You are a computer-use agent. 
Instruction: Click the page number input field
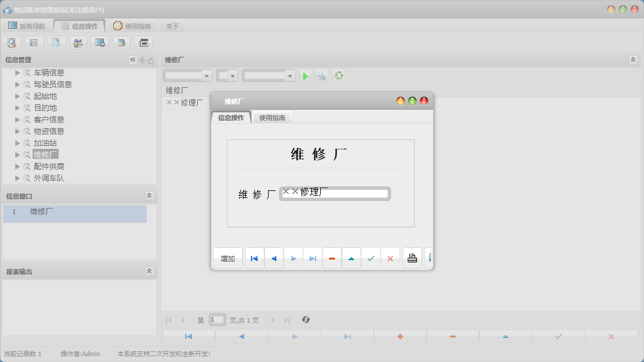click(216, 319)
